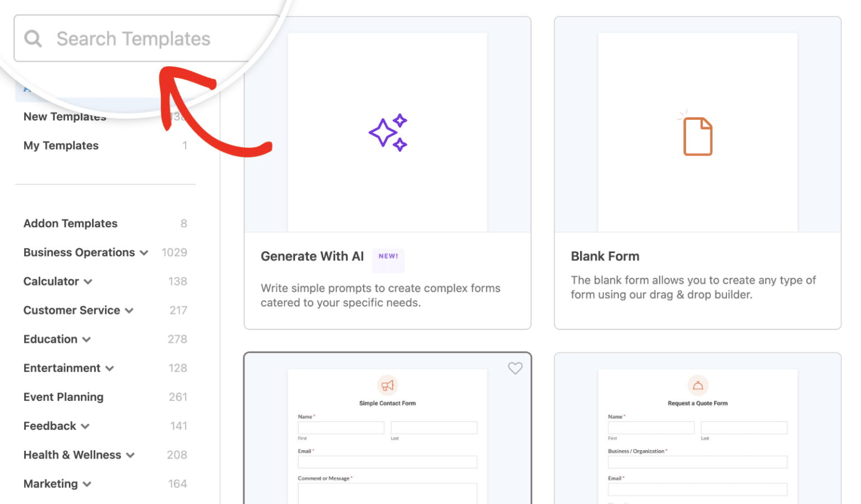
Task: Click the AI sparkle stars icon
Action: pos(388,133)
